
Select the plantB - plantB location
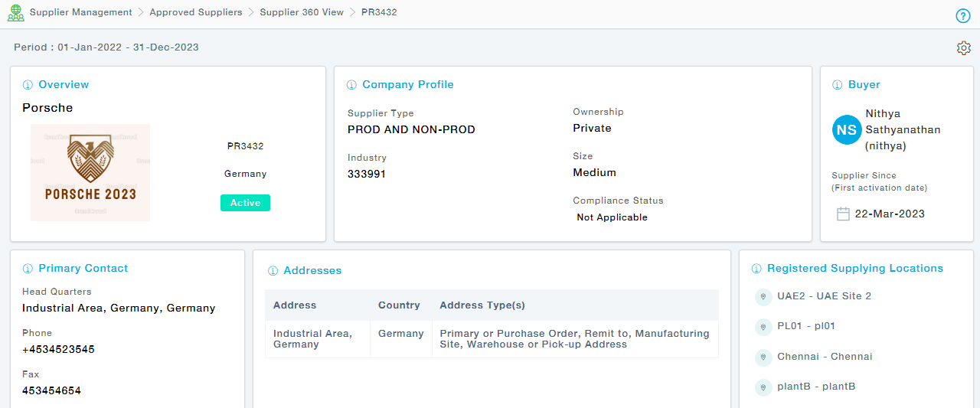tap(805, 387)
